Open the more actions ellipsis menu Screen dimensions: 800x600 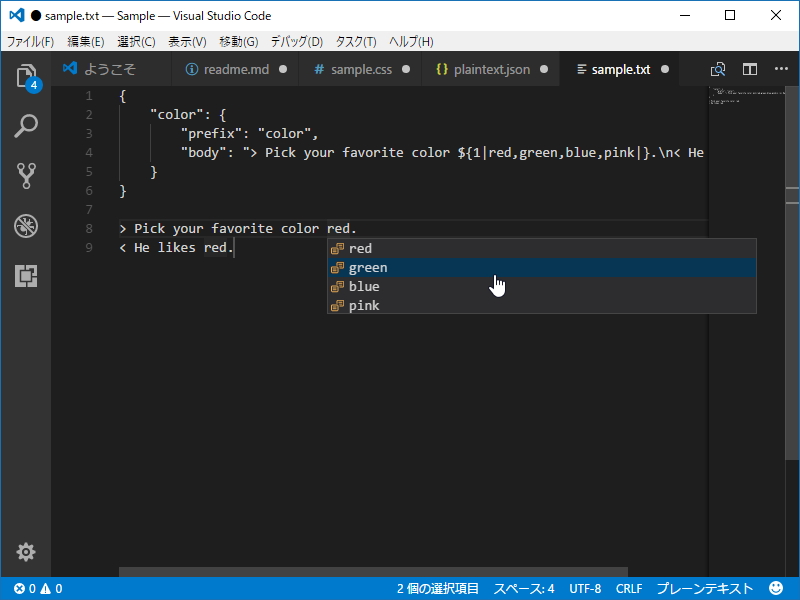(781, 69)
